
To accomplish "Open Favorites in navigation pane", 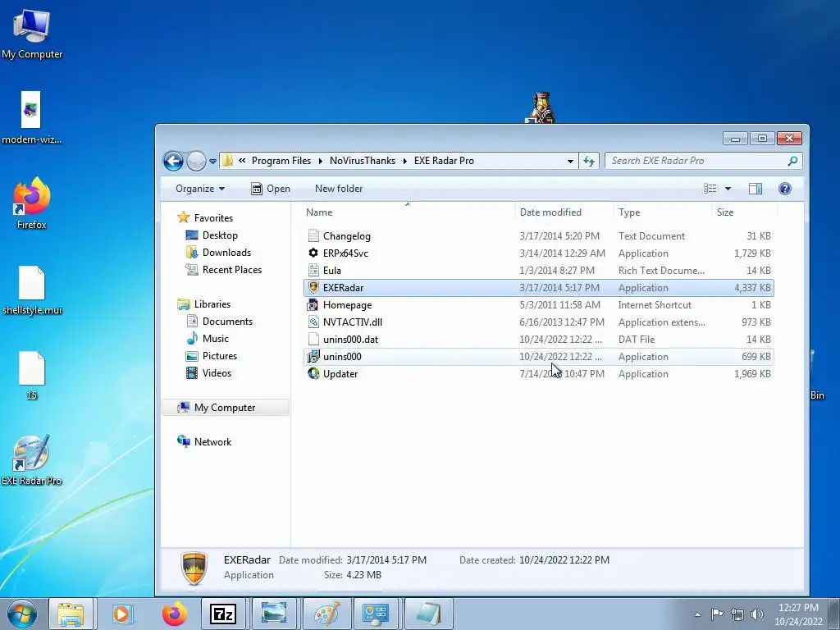I will click(x=205, y=217).
